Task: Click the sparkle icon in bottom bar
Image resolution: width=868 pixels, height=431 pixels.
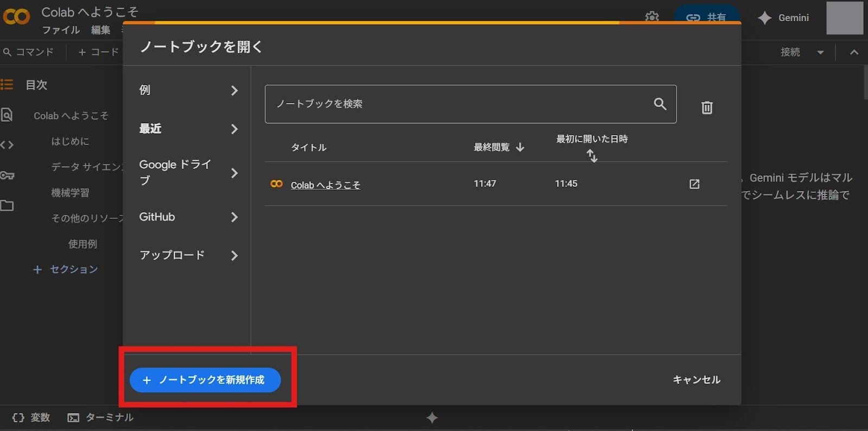Action: click(432, 418)
